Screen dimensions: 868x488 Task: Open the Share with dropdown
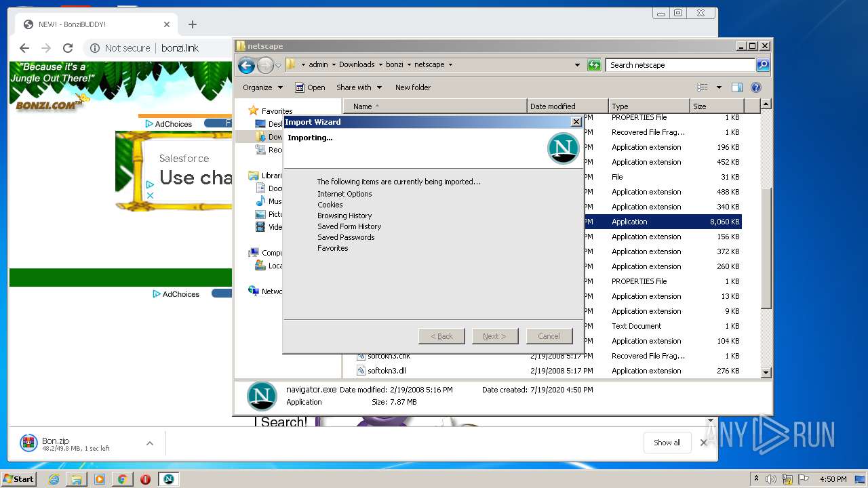pyautogui.click(x=359, y=87)
